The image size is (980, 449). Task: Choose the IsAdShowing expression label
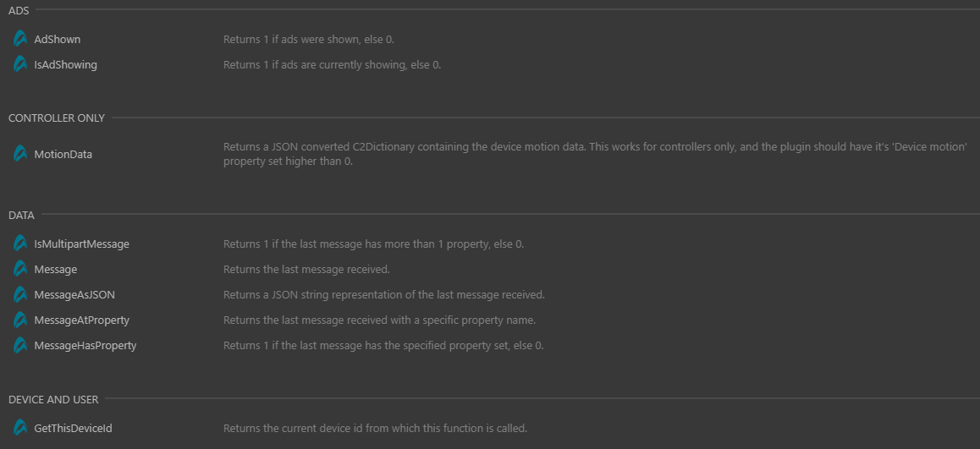pos(66,64)
